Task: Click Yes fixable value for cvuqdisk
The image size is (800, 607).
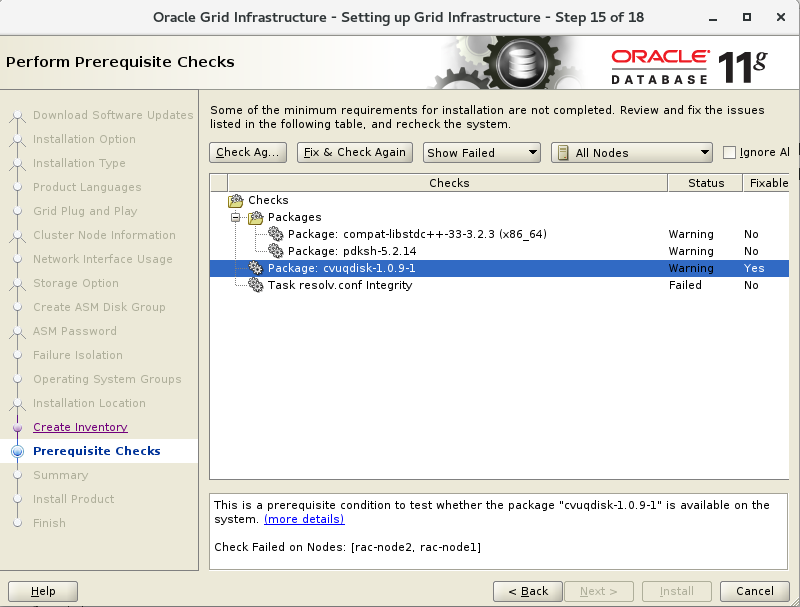Action: [754, 268]
